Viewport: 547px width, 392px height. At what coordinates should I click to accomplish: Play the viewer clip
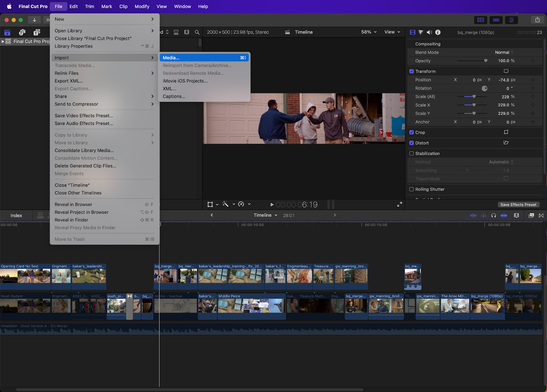click(272, 205)
